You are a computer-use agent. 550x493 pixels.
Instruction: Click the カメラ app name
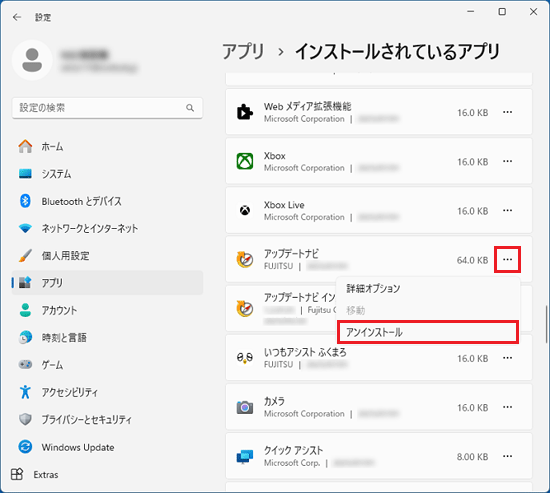pyautogui.click(x=274, y=401)
